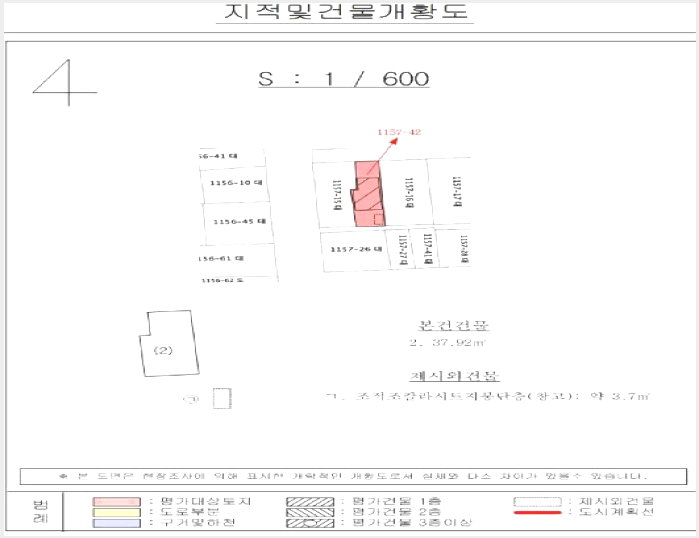Click the red 도시계획선 legend line
This screenshot has width=699, height=538.
[x=538, y=513]
